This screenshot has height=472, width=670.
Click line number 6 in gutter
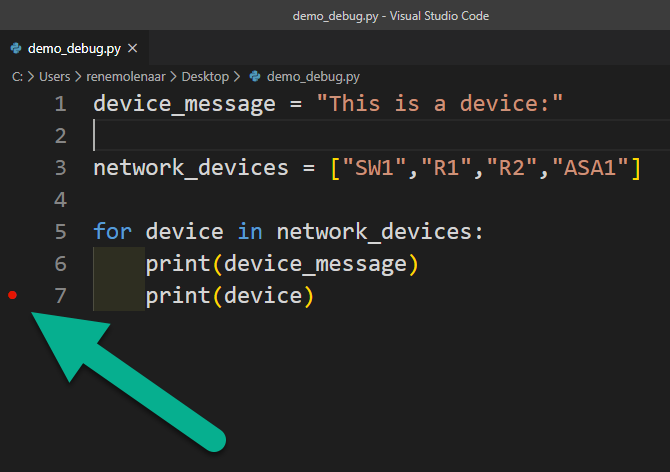coord(60,264)
